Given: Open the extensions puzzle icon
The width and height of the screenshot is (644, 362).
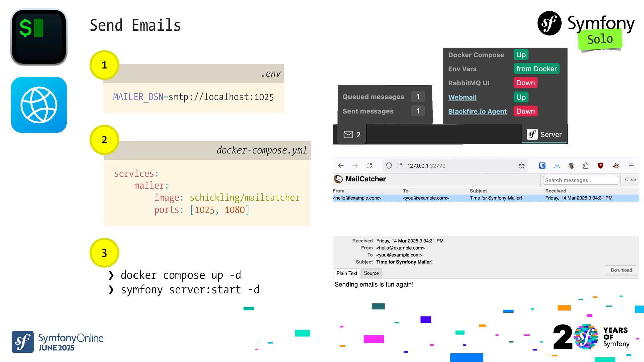Looking at the screenshot, I should point(586,165).
